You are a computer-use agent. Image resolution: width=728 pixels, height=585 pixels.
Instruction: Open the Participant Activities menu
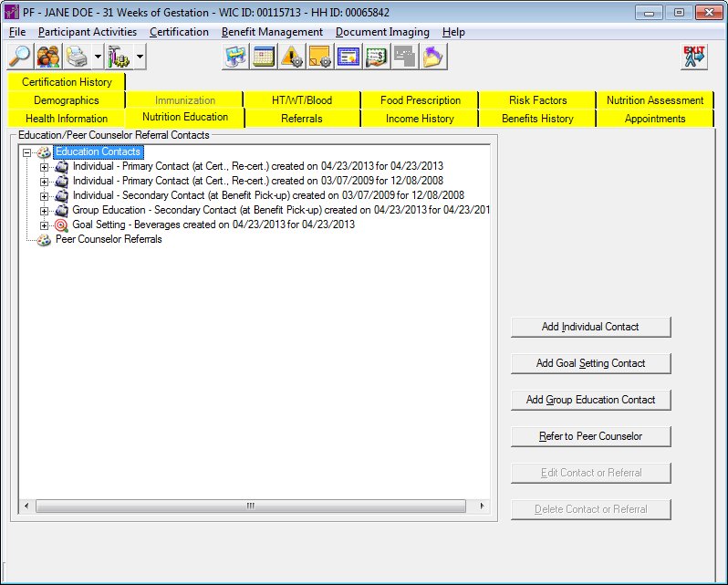click(x=88, y=32)
